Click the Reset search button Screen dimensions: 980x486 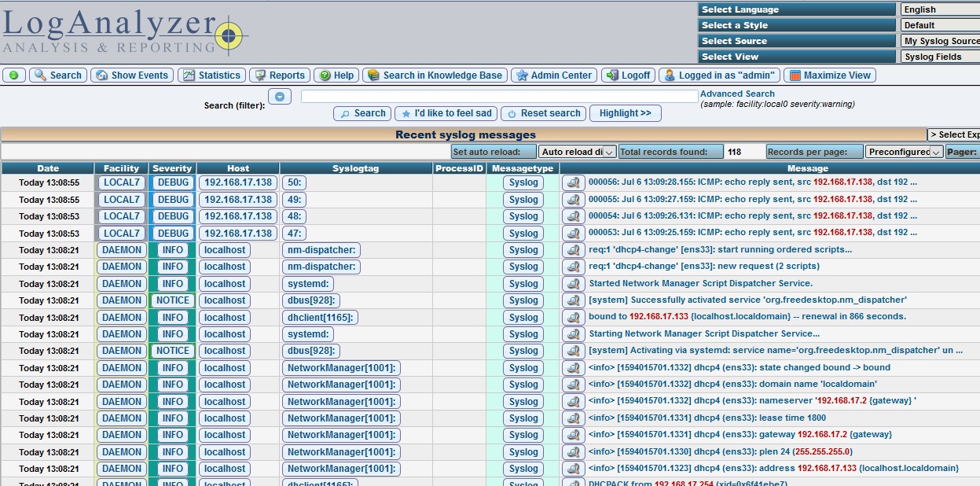(x=543, y=113)
